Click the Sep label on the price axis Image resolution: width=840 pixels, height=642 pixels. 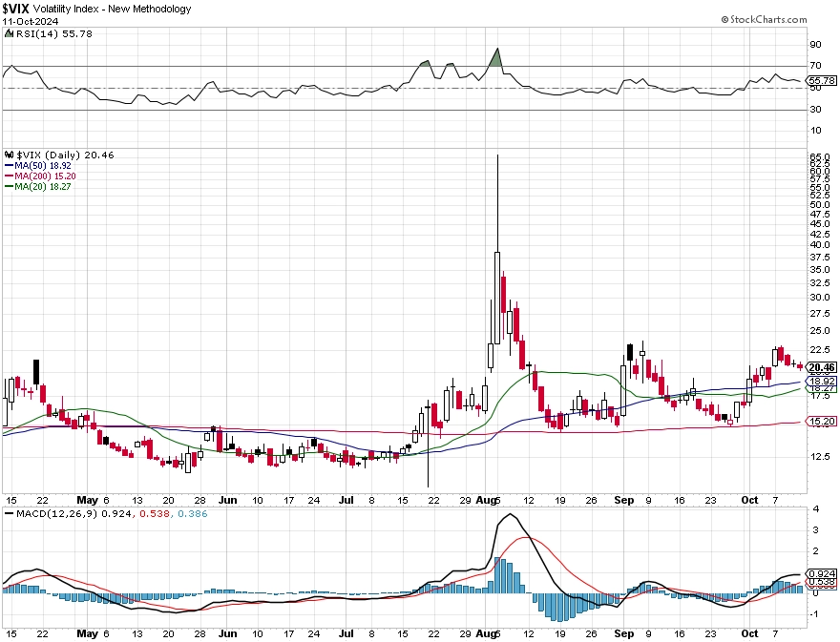click(x=624, y=500)
